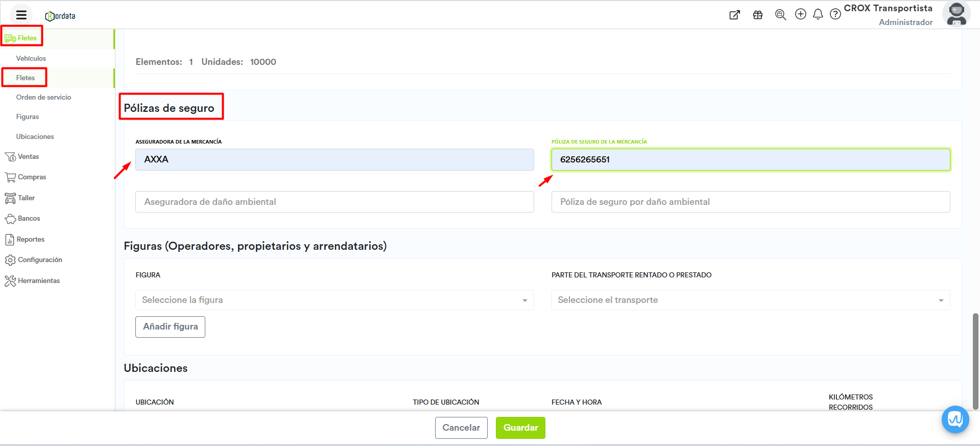Expand the Seleccione la figura dropdown
980x446 pixels.
click(x=334, y=300)
